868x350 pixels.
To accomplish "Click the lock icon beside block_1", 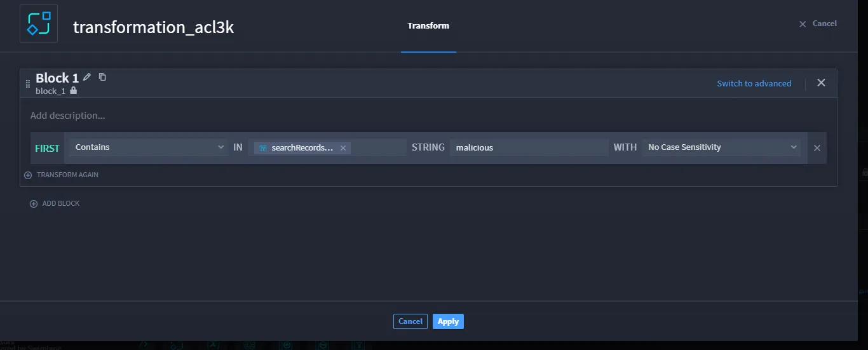I will (74, 91).
